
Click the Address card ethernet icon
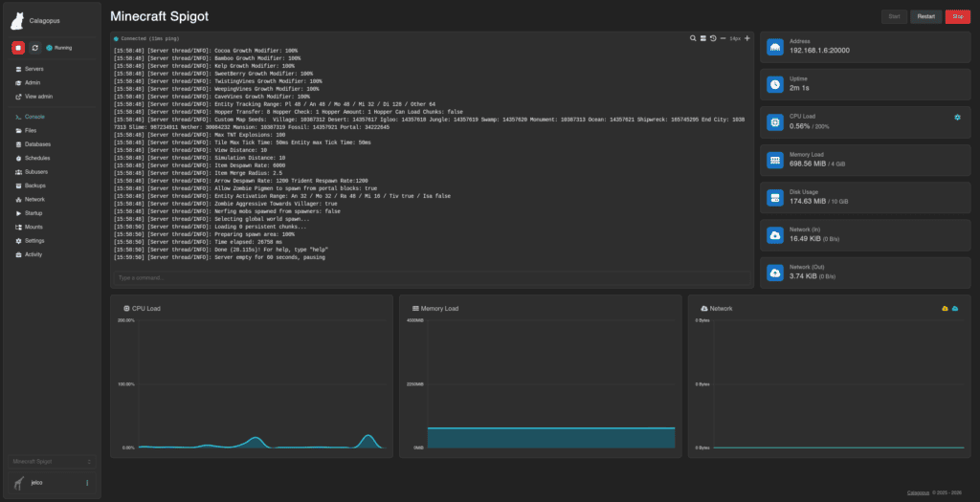tap(775, 48)
